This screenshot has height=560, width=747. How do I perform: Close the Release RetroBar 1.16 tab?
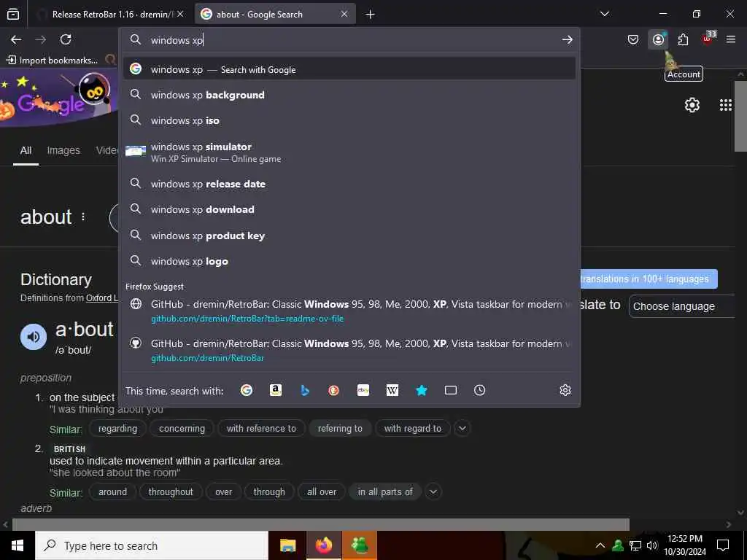[x=180, y=15]
